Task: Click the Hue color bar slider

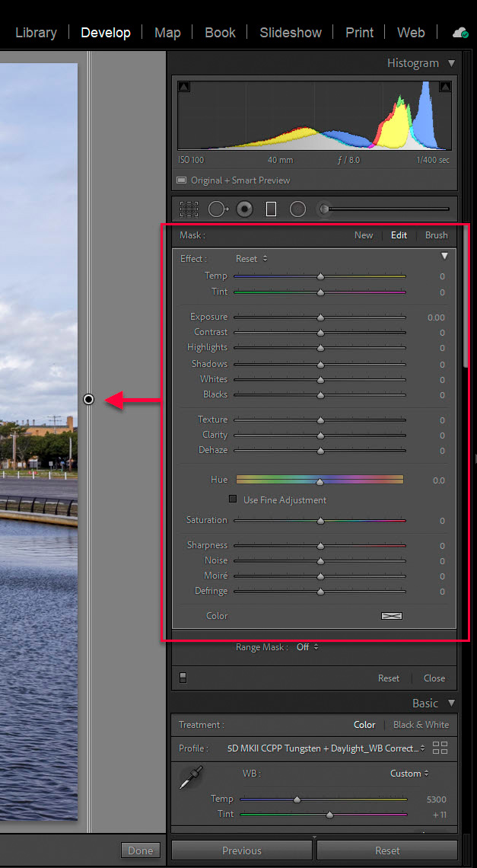Action: [320, 480]
